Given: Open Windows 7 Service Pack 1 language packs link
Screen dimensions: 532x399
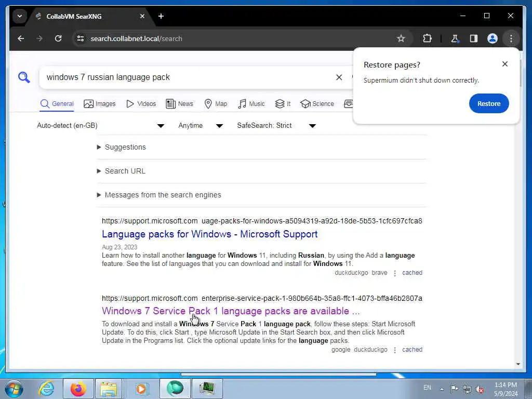Looking at the screenshot, I should tap(231, 311).
